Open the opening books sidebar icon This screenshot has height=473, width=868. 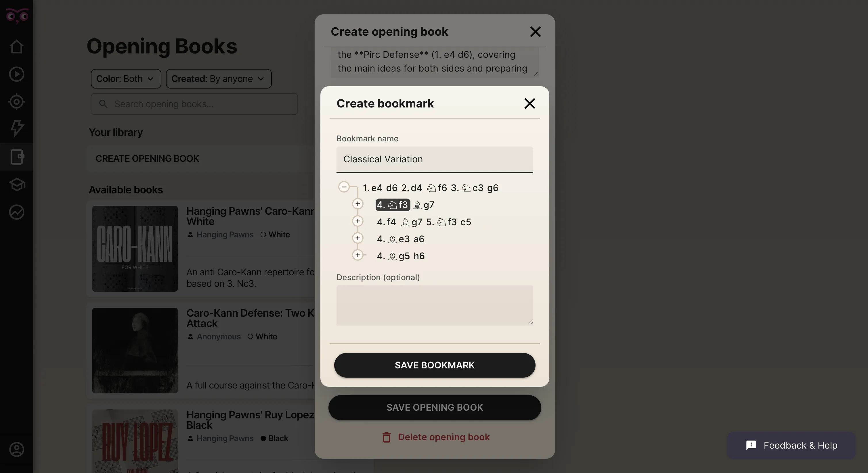click(16, 157)
